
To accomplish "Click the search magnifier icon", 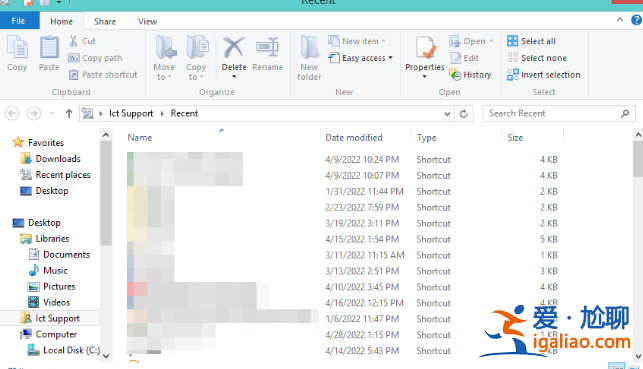I will coord(625,114).
